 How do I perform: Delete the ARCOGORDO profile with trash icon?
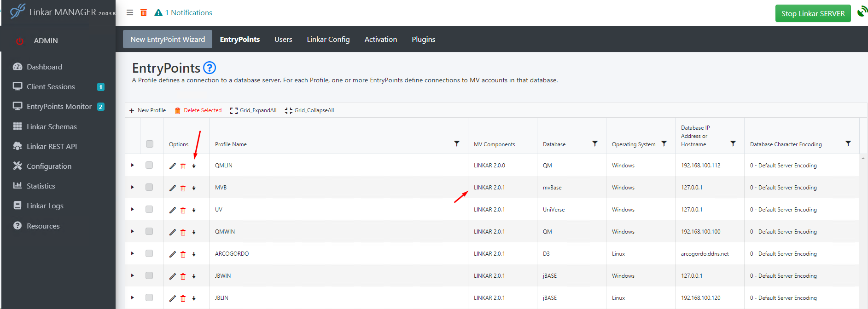point(183,254)
